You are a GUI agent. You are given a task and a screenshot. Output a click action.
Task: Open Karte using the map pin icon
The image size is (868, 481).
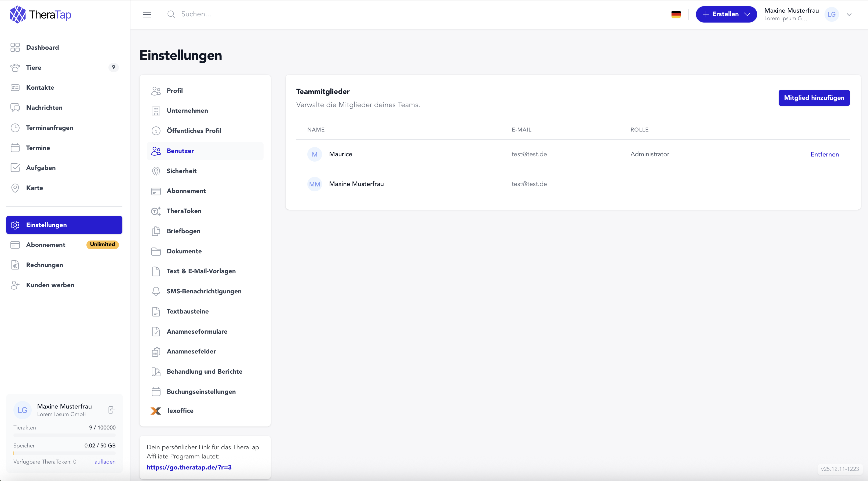pos(16,188)
